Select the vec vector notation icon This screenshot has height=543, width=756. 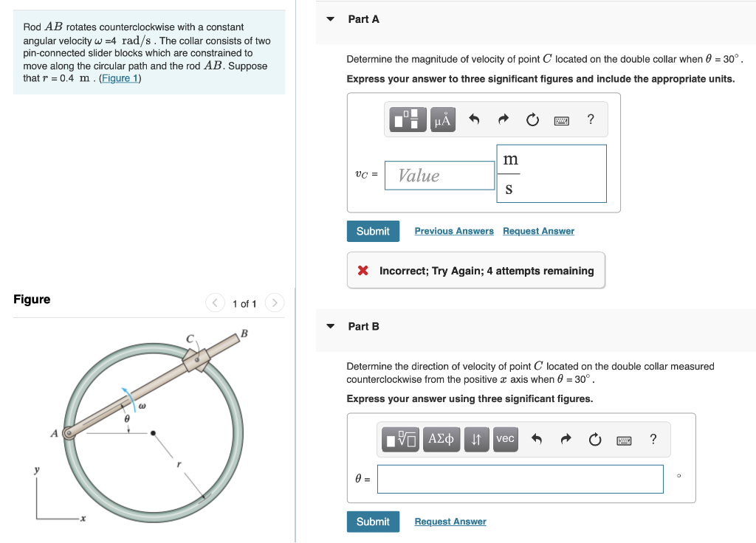point(505,438)
